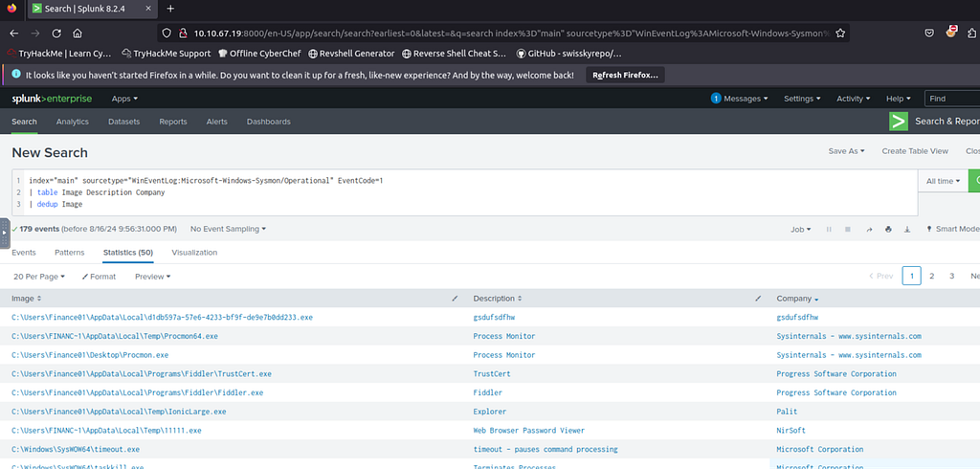Edit Description column with pencil icon
Image resolution: width=980 pixels, height=469 pixels.
[758, 299]
